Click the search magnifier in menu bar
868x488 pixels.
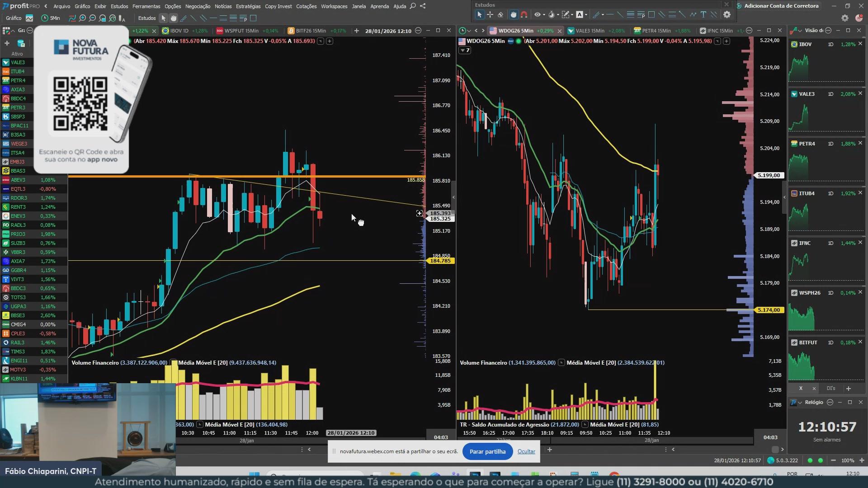413,6
